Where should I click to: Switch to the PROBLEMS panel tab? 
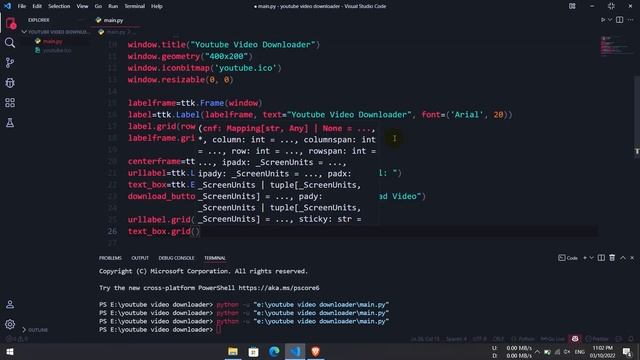[110, 258]
